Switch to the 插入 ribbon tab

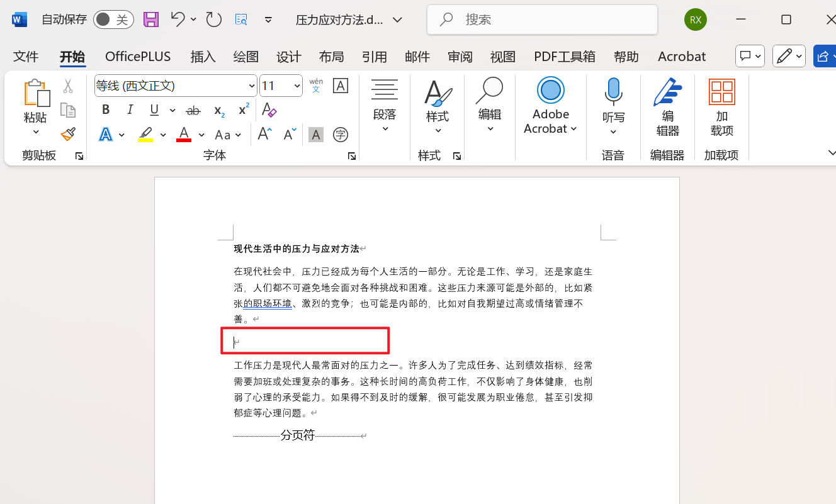(203, 56)
